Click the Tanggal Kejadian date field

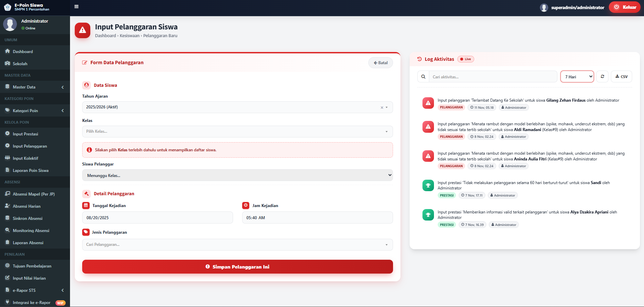157,218
